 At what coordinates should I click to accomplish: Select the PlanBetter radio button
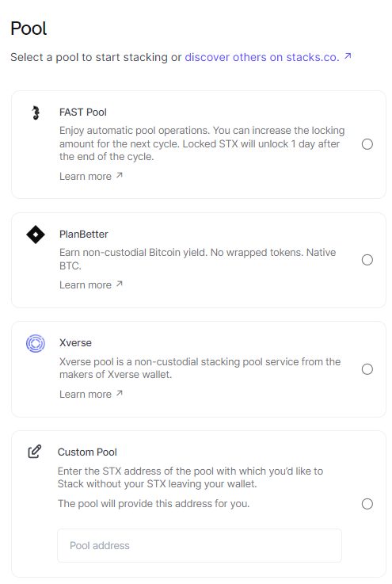tap(367, 260)
